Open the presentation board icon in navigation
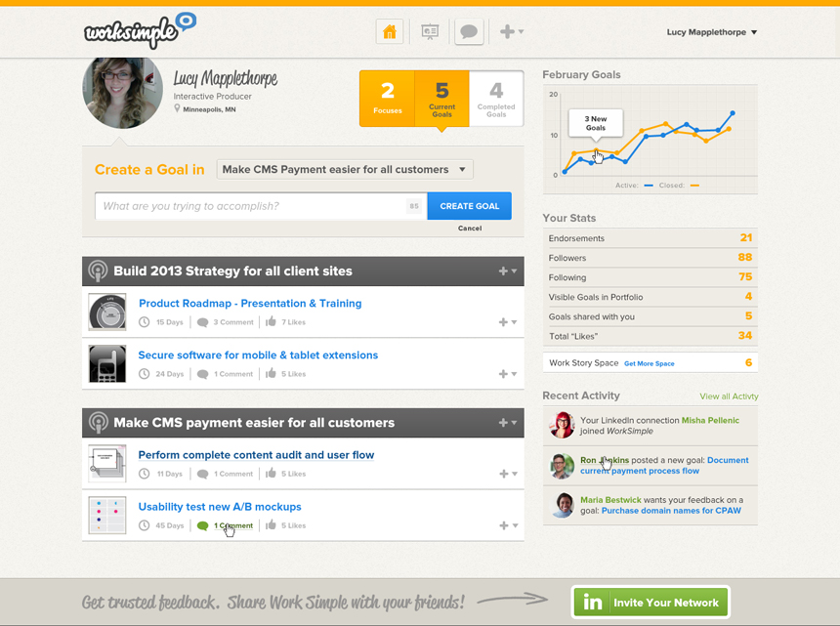 tap(430, 32)
